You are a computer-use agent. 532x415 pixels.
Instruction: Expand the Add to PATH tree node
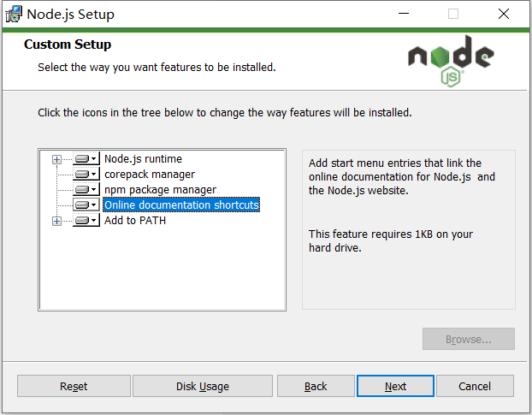pyautogui.click(x=56, y=221)
